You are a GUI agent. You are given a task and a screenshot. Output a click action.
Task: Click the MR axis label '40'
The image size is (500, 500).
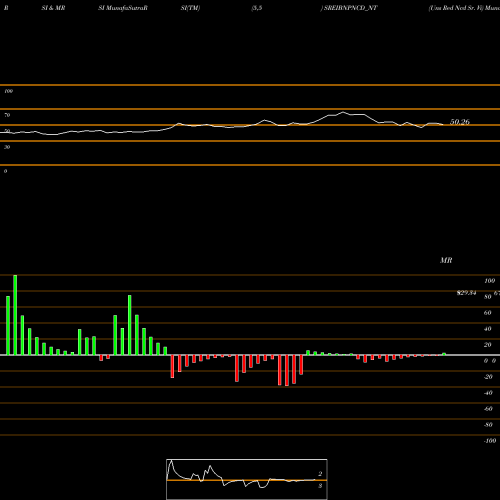(487, 329)
